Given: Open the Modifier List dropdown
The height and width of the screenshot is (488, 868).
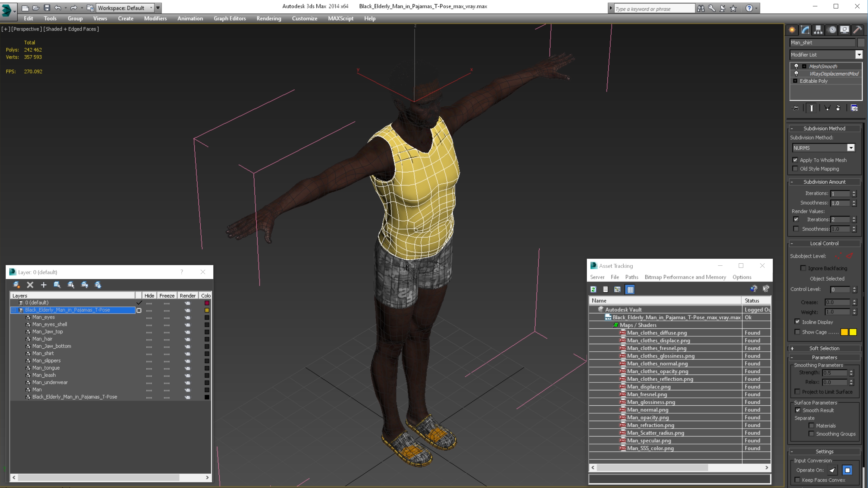Looking at the screenshot, I should point(859,55).
